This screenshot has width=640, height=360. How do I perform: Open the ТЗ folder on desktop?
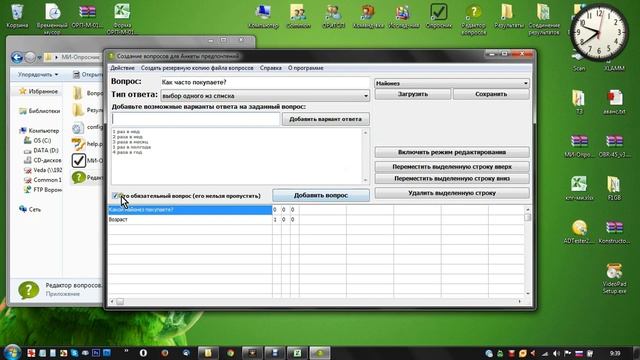[x=579, y=101]
